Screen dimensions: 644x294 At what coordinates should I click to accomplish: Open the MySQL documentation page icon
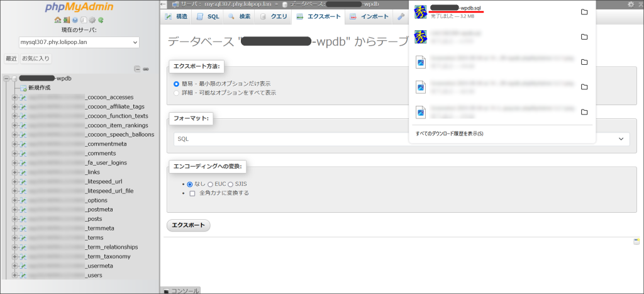84,20
